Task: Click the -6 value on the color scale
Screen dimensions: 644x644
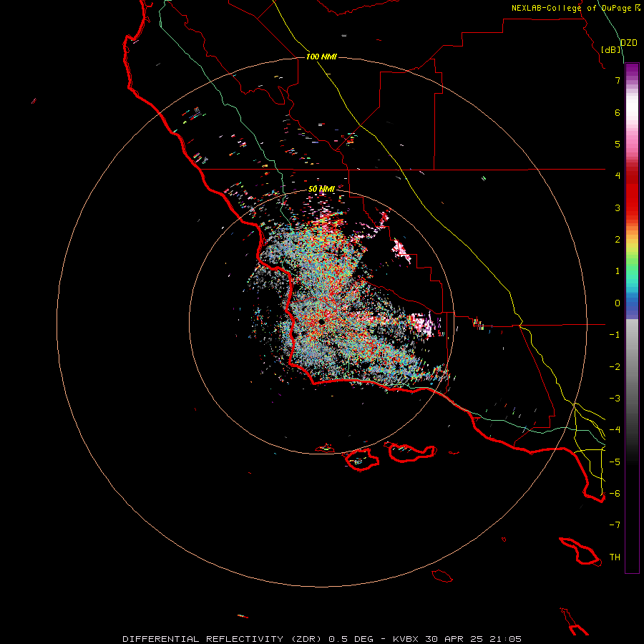Action: [615, 493]
